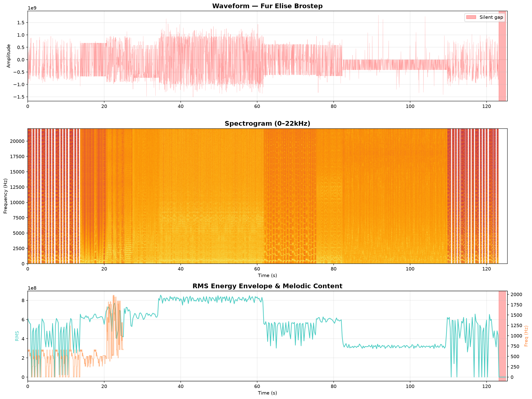Click the "15000" spectrogram frequency tick
This screenshot has width=532, height=399.
17,172
